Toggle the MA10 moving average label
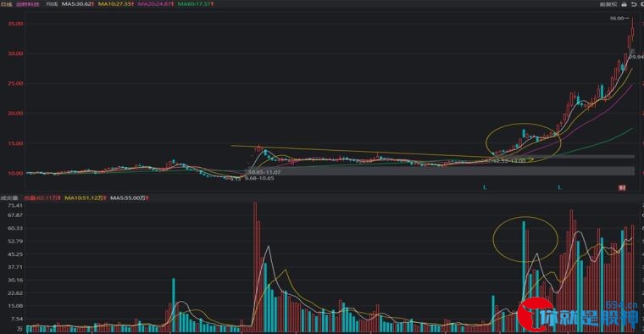Viewport: 644px width, 334px height. pyautogui.click(x=116, y=4)
